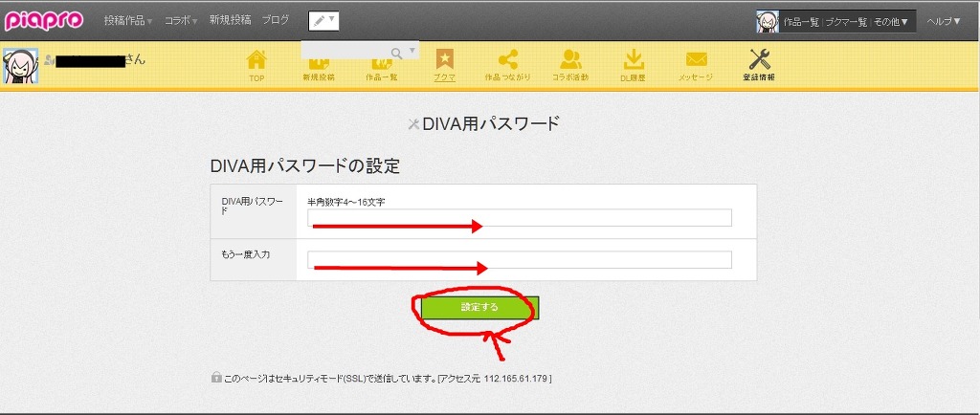Go to 新規投稿 in top bar
This screenshot has height=415, width=980.
pos(230,20)
